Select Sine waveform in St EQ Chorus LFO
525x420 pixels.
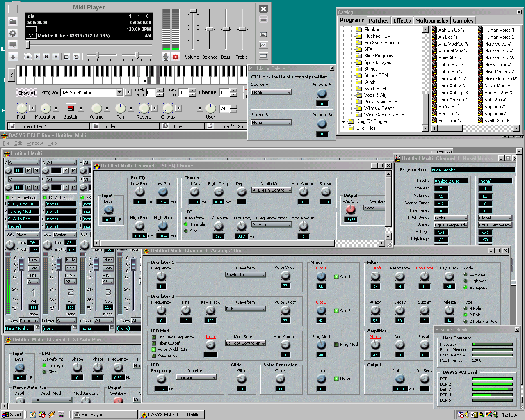[186, 231]
